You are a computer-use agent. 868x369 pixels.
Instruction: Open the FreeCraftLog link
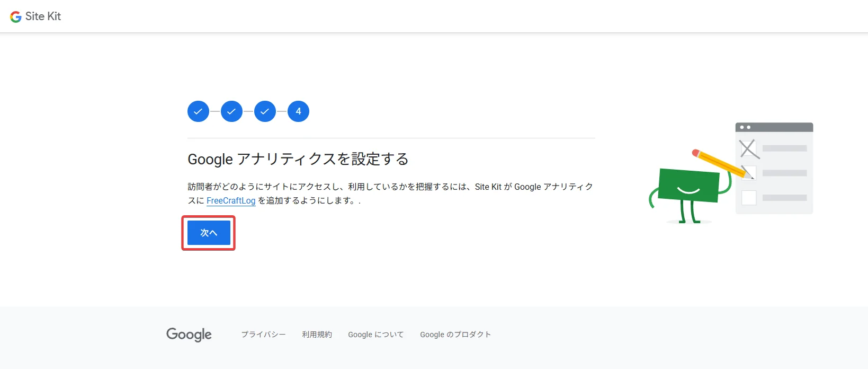(231, 200)
